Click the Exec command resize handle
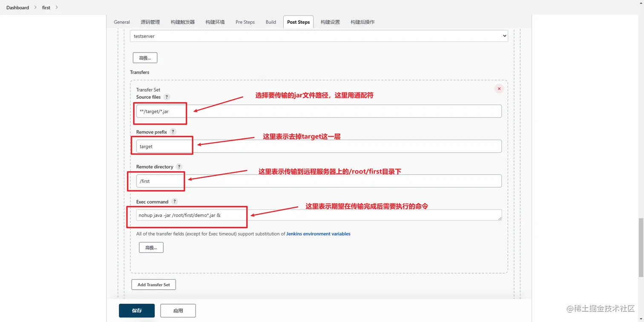Screen dimensions: 644x322 pyautogui.click(x=500, y=218)
